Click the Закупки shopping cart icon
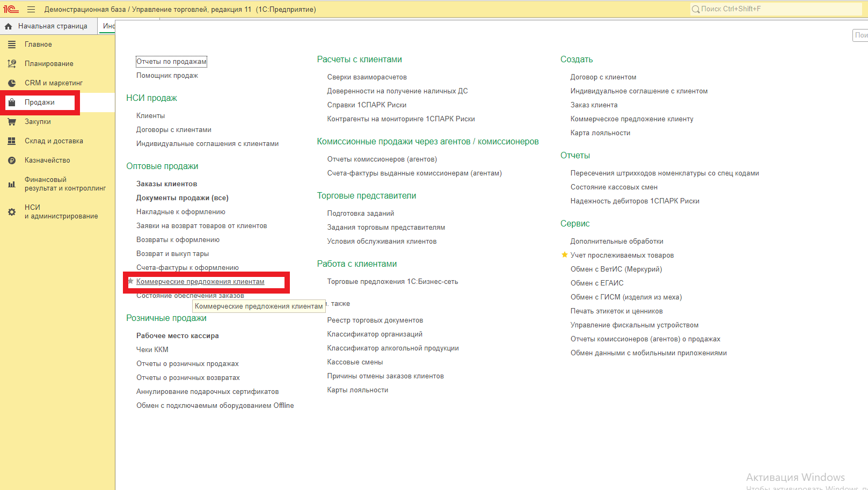Image resolution: width=868 pixels, height=490 pixels. (x=12, y=122)
